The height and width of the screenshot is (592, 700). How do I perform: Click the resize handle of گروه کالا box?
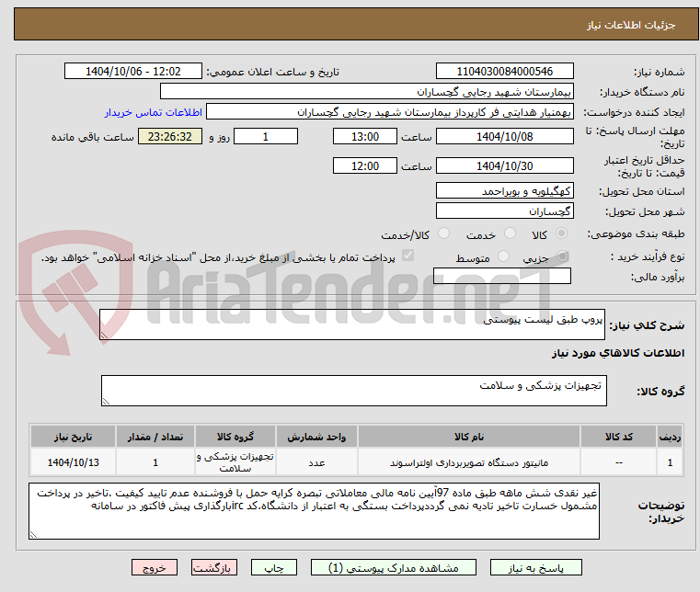coord(106,401)
